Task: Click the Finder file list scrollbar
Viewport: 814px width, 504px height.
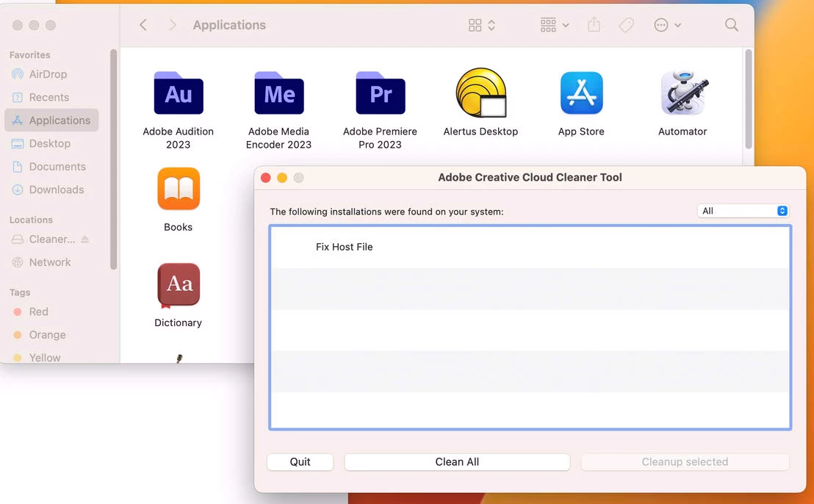Action: pos(748,99)
